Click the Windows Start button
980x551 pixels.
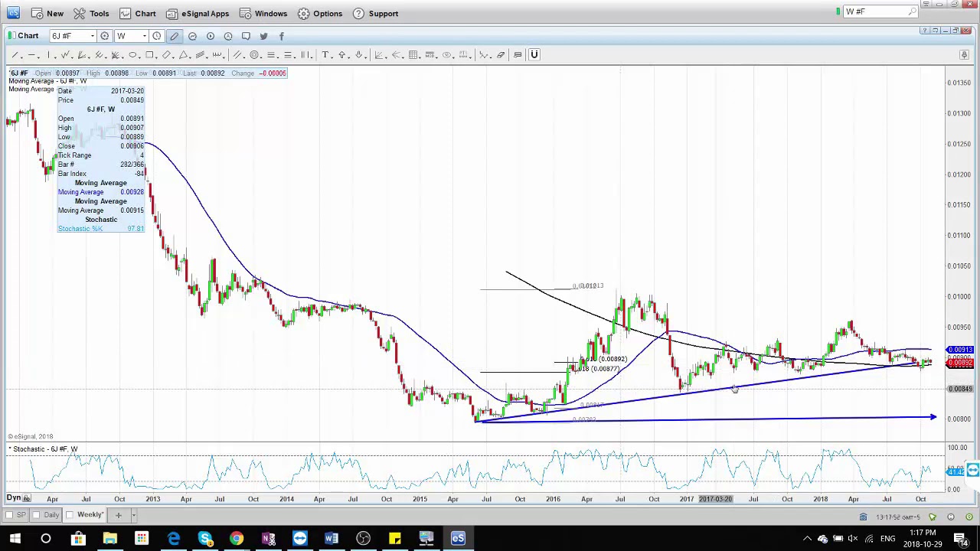pyautogui.click(x=15, y=539)
